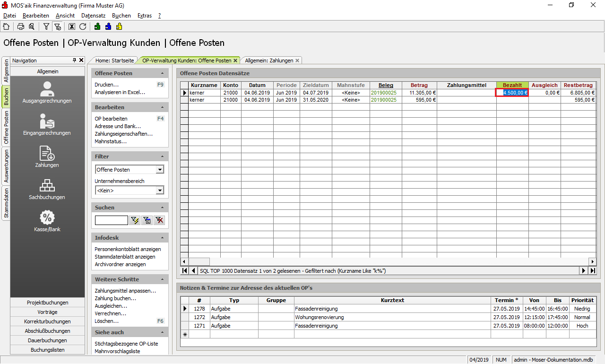Image resolution: width=605 pixels, height=364 pixels.
Task: Click the yellow puzzle piece icon
Action: 119,26
